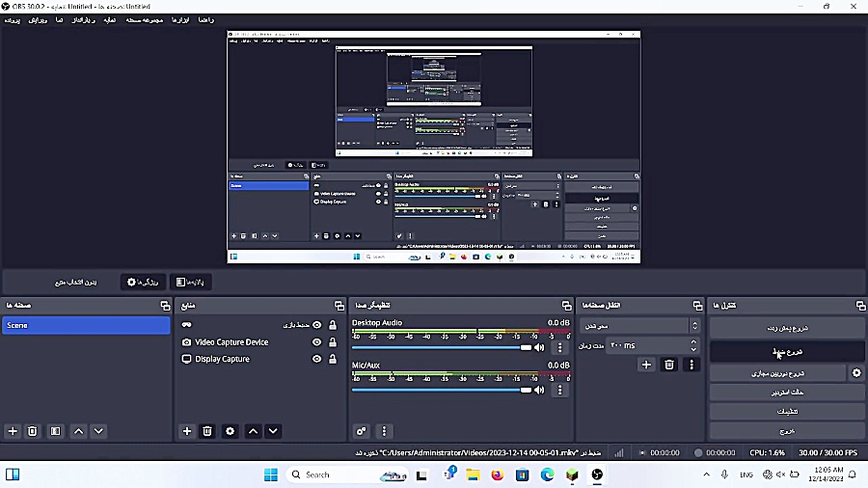Open transition properties three-dot menu
Screen dimensions: 868x488
[692, 365]
